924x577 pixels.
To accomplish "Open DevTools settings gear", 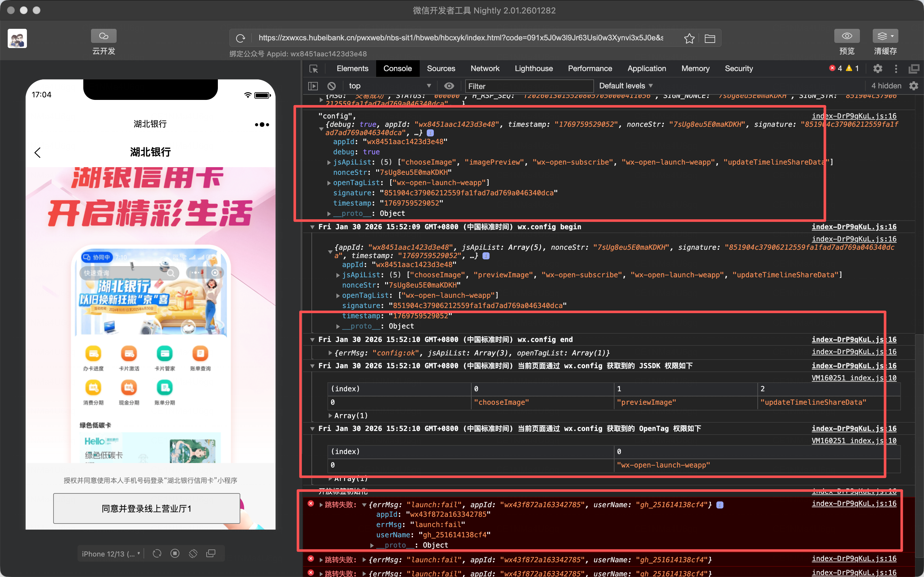I will click(x=878, y=69).
